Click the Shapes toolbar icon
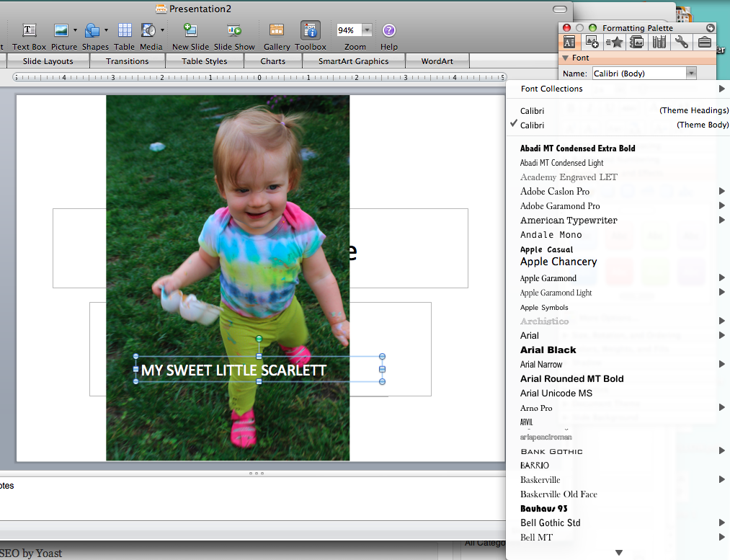The width and height of the screenshot is (730, 560). [x=92, y=30]
